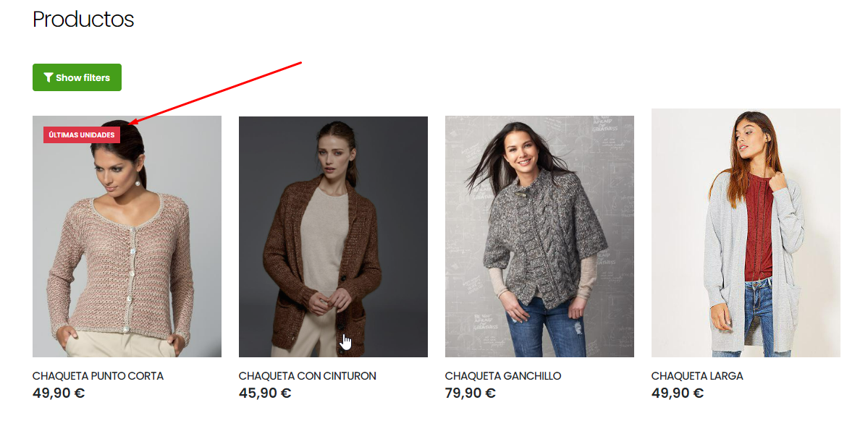
Task: Follow the CHAQUETA LARGA title link
Action: pyautogui.click(x=697, y=376)
